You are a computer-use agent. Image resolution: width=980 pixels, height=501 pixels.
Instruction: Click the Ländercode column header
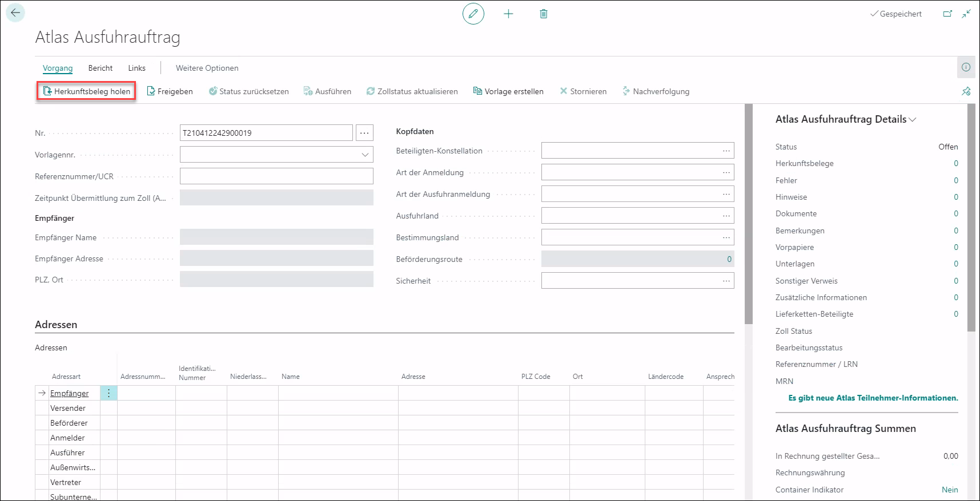(x=666, y=377)
